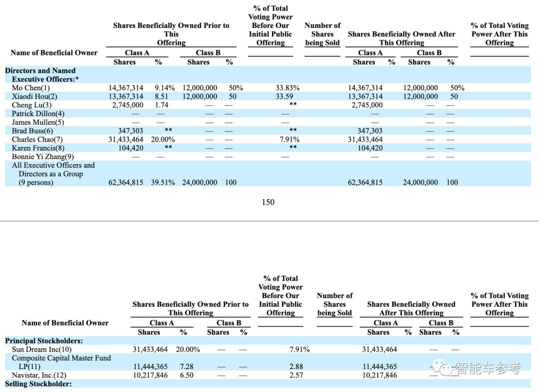
Task: Click Number of Shares being Sold header, top table
Action: click(x=322, y=34)
